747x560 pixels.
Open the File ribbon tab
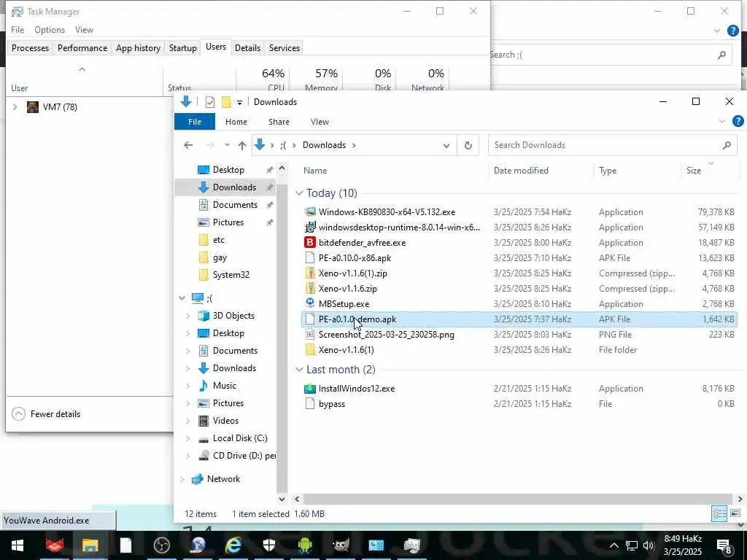point(194,122)
